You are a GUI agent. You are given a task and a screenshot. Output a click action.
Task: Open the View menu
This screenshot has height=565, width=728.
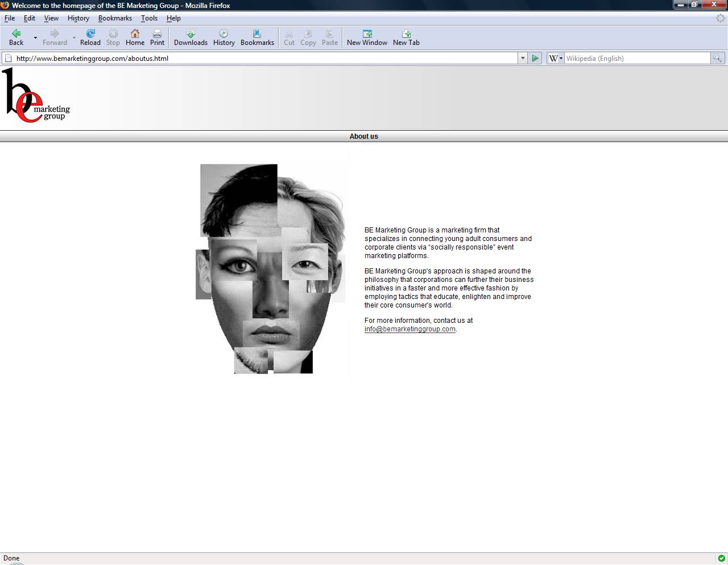click(x=51, y=18)
